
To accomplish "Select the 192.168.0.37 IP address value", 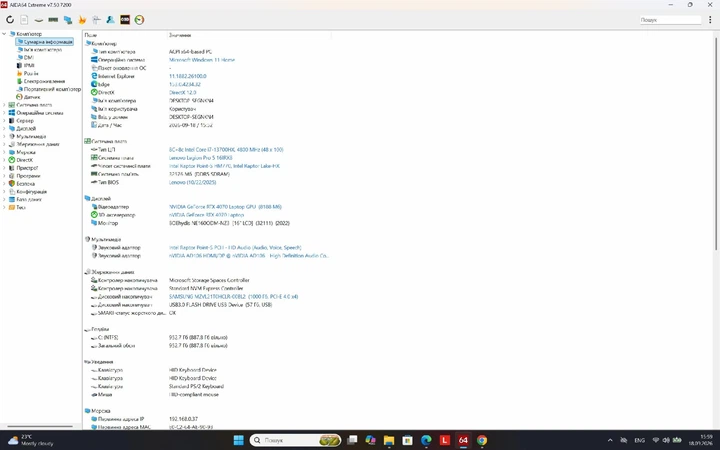I will coord(183,419).
